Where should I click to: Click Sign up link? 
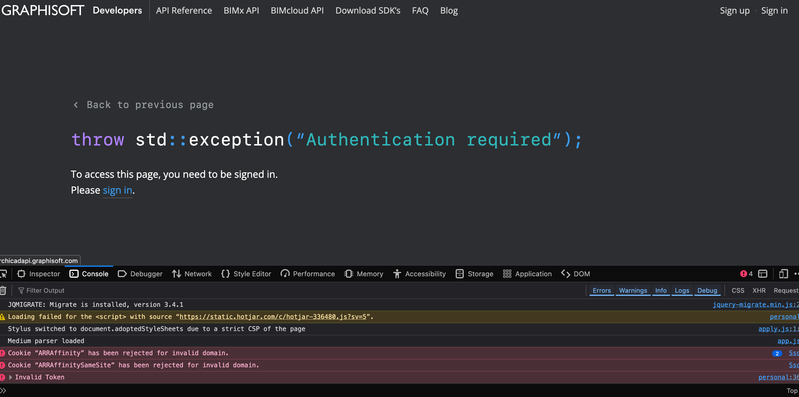734,11
